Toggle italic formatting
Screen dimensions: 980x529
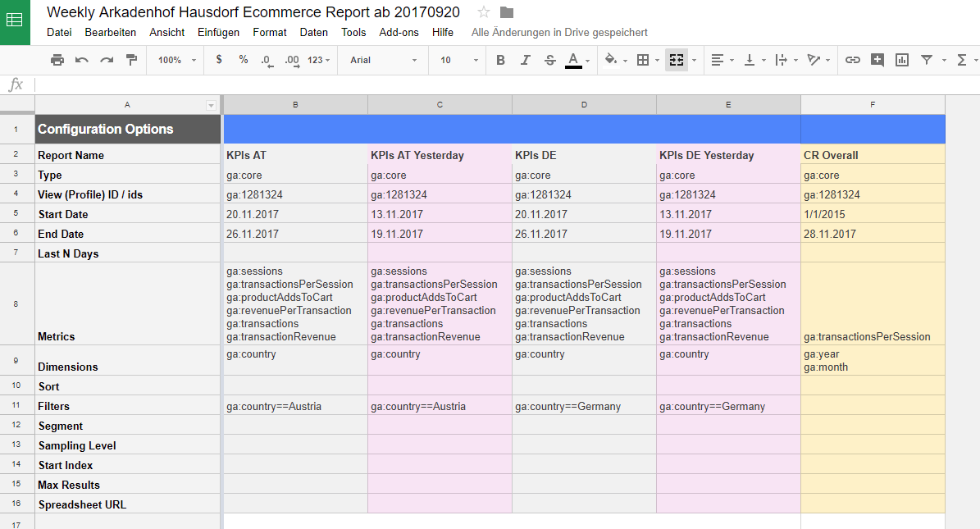(x=525, y=60)
